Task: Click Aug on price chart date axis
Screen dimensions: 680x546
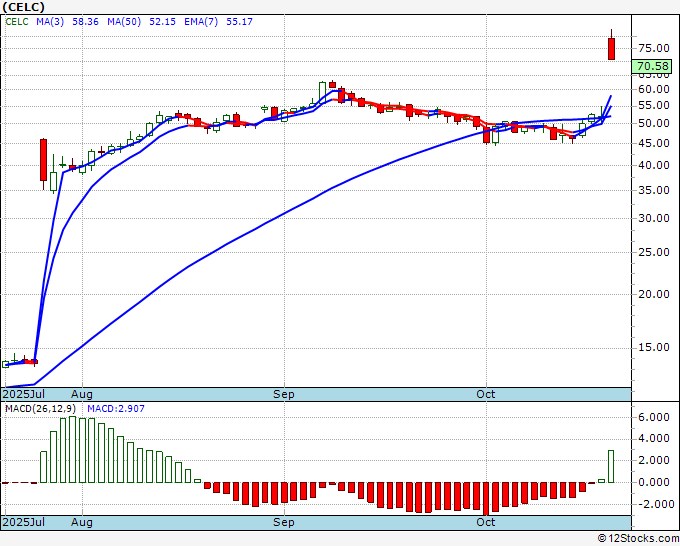Action: coord(82,394)
